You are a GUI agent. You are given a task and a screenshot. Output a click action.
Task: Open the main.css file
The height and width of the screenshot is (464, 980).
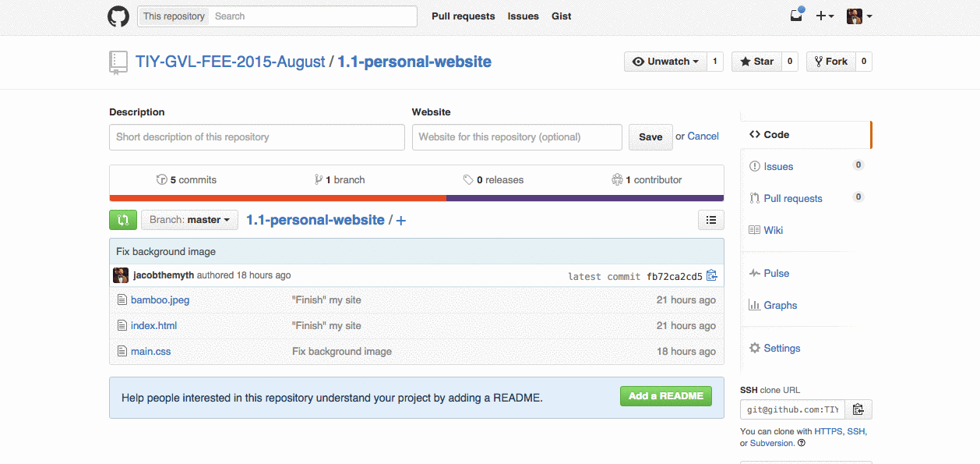click(151, 351)
